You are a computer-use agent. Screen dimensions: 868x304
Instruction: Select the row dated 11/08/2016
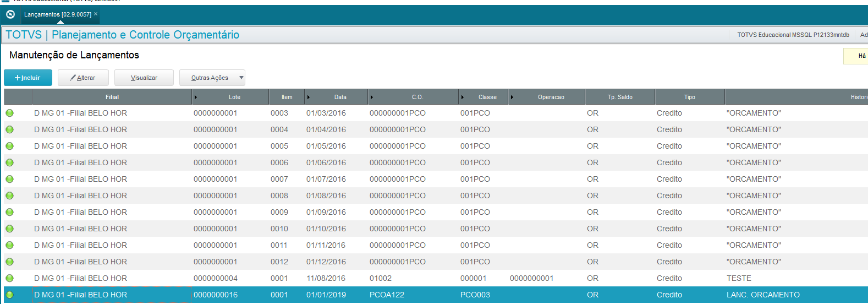pyautogui.click(x=436, y=278)
